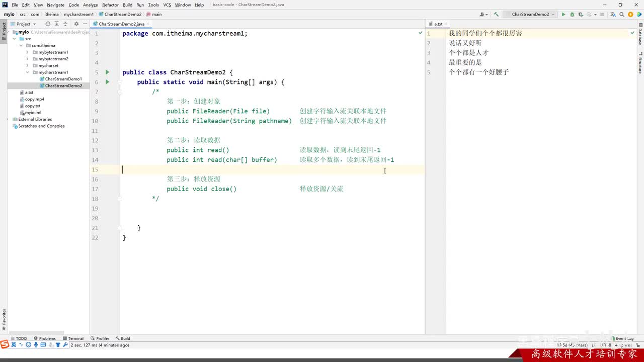Click the run gutter arrow beside the class declaration
644x362 pixels.
[x=107, y=72]
